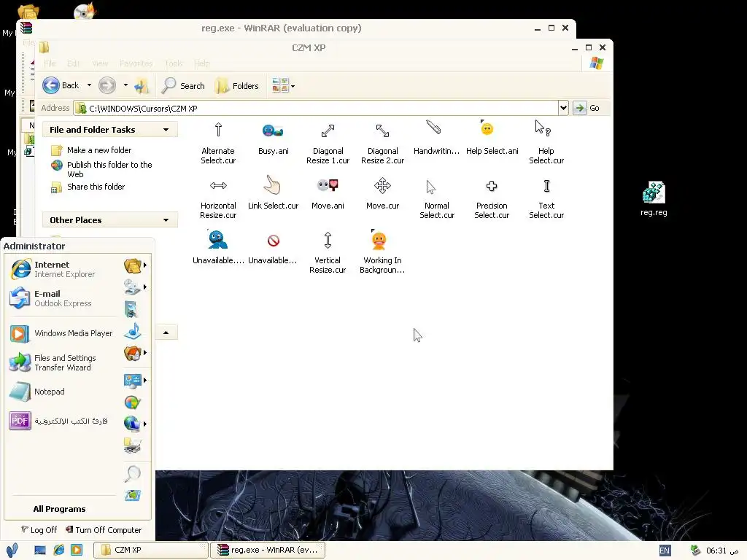Select the Vertical Resize.cur file
This screenshot has height=560, width=747.
328,252
